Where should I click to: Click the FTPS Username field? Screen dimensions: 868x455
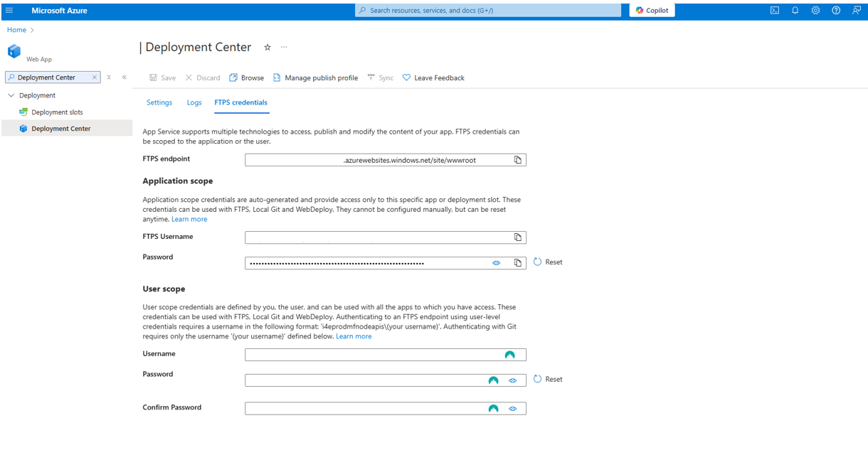tap(386, 237)
